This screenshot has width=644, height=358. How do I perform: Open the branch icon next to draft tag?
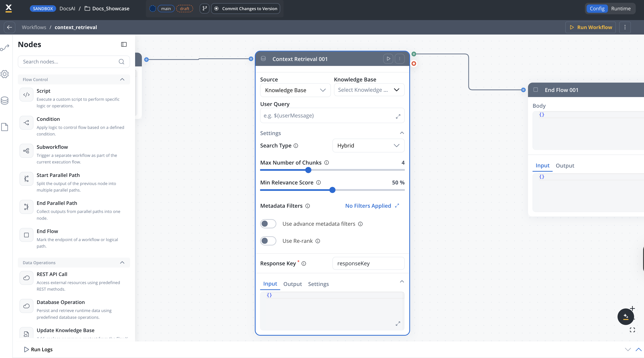click(205, 8)
